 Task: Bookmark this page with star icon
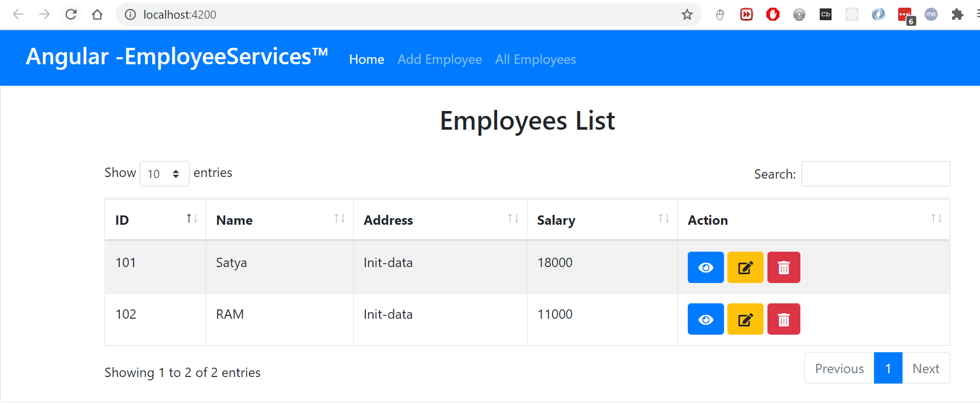coord(687,15)
